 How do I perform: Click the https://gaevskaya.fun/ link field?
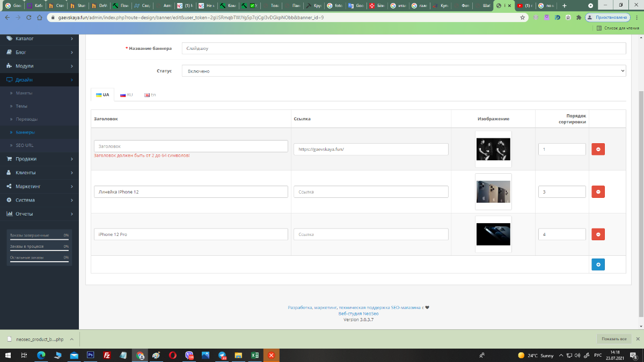click(371, 149)
